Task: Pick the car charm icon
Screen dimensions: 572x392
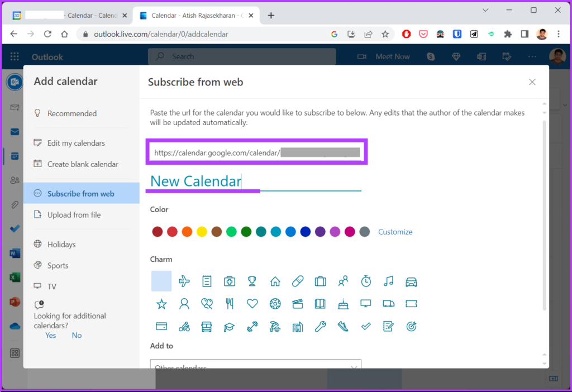Action: pyautogui.click(x=411, y=281)
